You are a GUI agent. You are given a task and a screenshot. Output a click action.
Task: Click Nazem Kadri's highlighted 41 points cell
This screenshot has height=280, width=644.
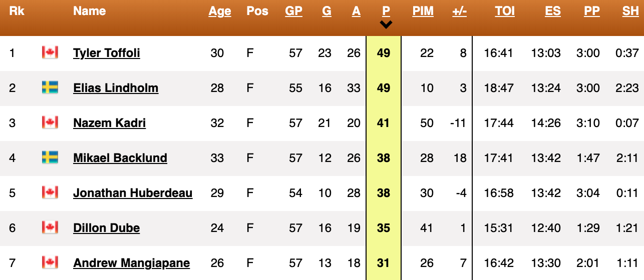[384, 122]
